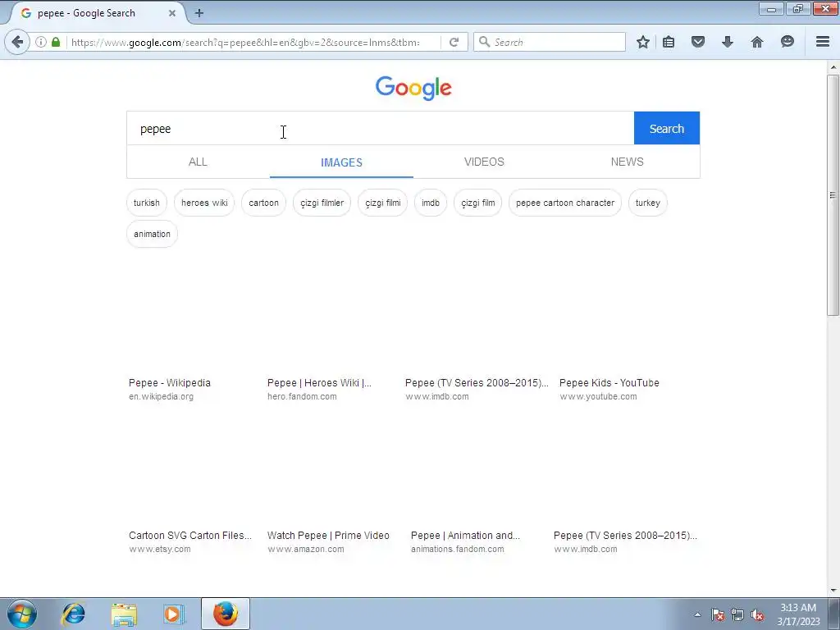The height and width of the screenshot is (630, 840).
Task: Click the muted volume speaker tray icon
Action: pos(757,614)
